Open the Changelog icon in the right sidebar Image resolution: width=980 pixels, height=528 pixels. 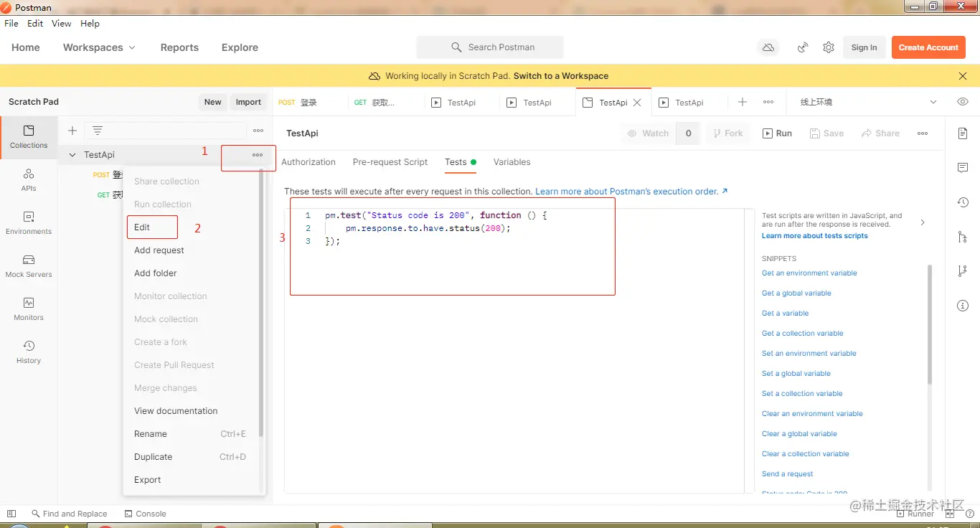pos(963,202)
